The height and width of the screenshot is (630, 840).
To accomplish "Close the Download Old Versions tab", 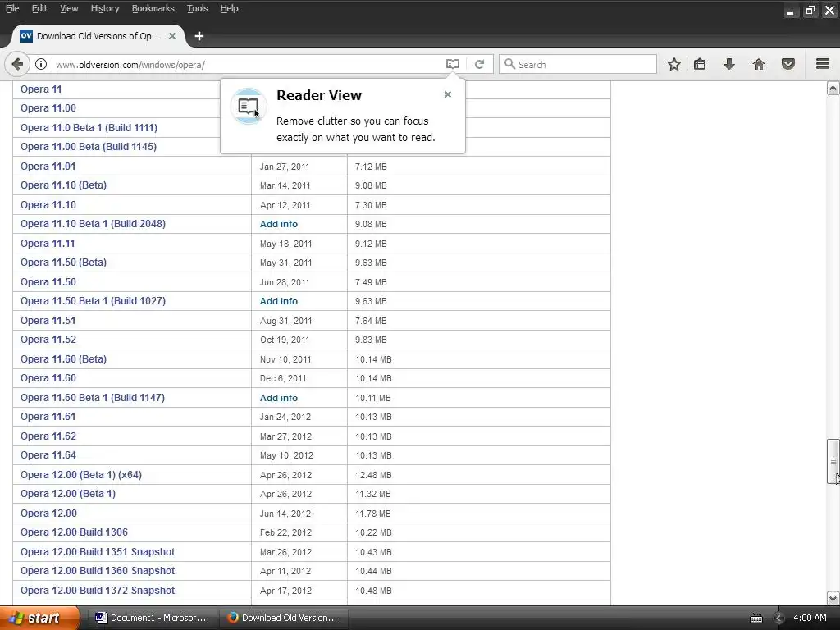I will point(172,36).
